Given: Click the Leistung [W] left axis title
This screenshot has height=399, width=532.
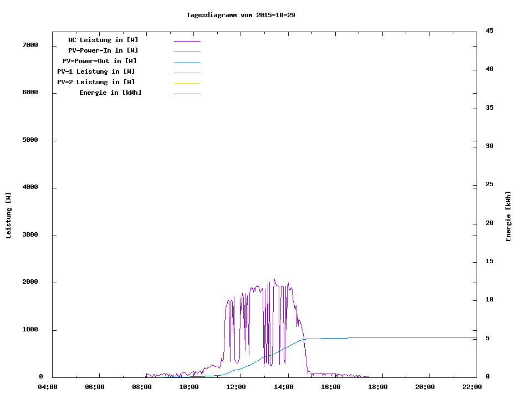Looking at the screenshot, I should (x=8, y=216).
